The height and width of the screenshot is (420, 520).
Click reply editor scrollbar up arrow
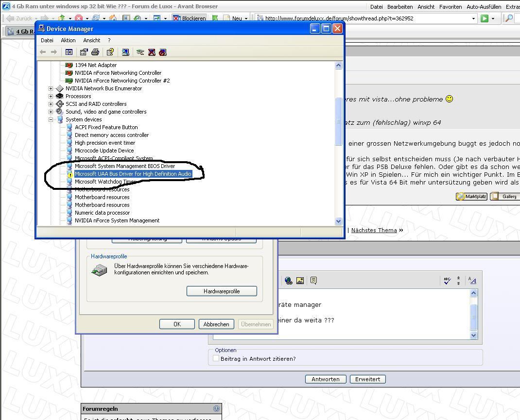pos(473,293)
